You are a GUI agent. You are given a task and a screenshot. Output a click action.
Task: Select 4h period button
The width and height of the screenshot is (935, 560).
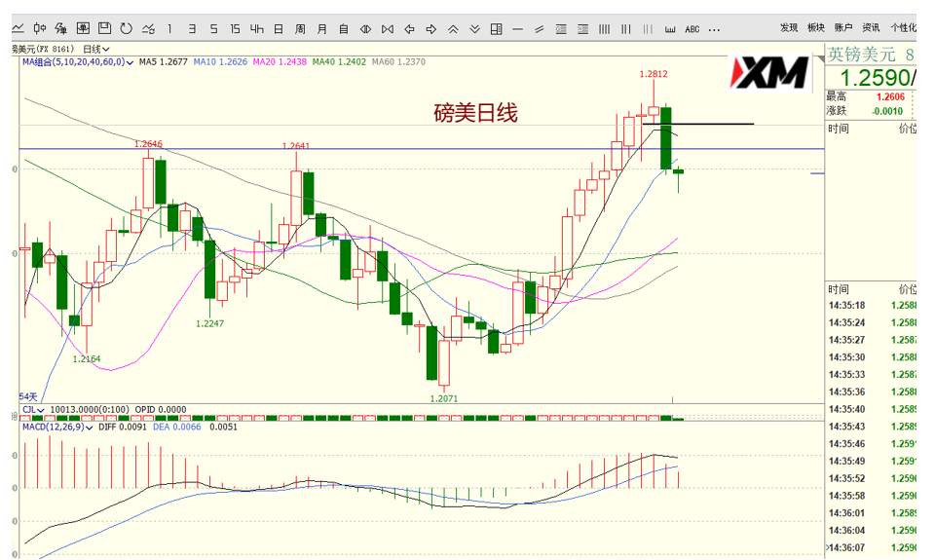(x=256, y=28)
